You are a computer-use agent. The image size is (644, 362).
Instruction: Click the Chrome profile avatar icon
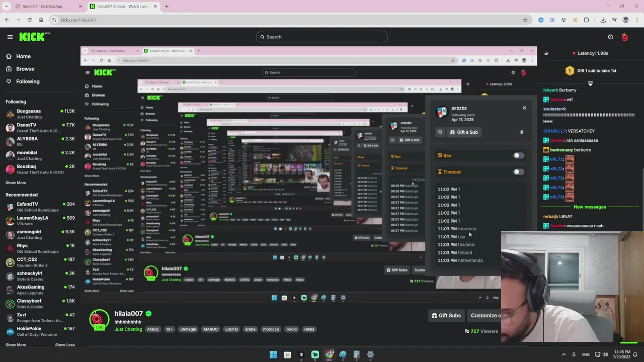625,20
